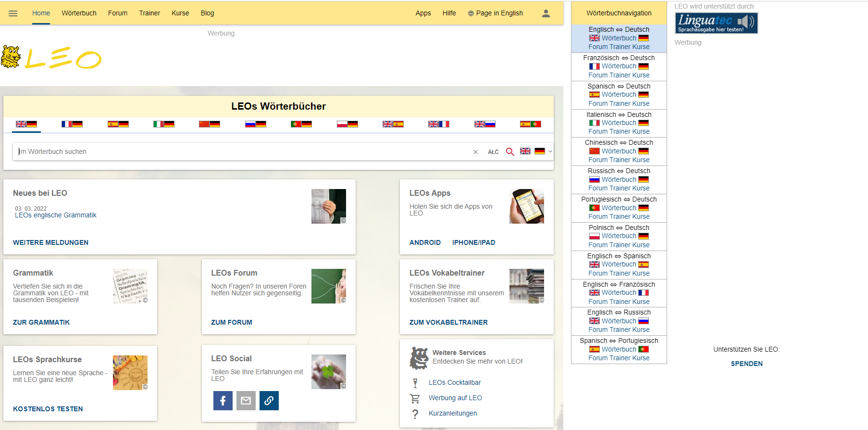The height and width of the screenshot is (430, 868).
Task: Open Forum under Italienisch ⇔ Deutsch
Action: click(x=598, y=132)
